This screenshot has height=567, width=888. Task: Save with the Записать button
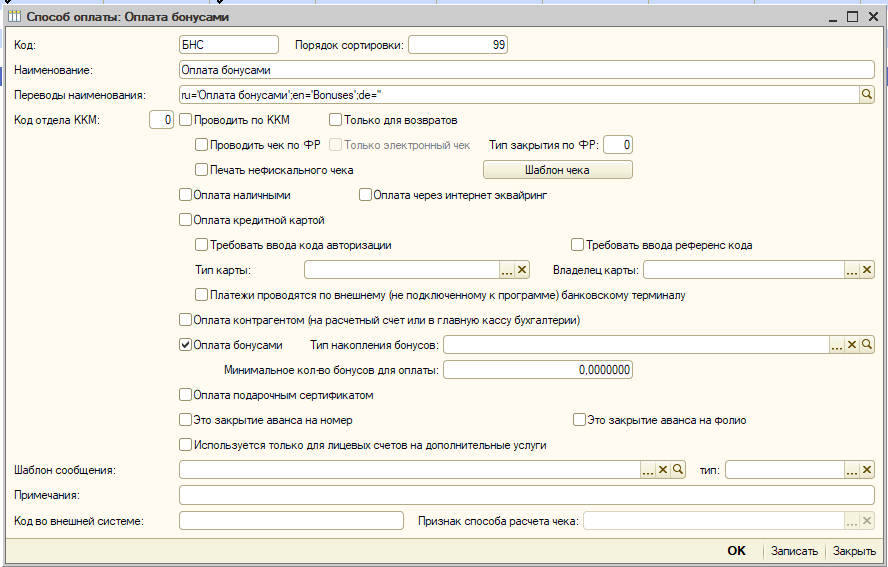[794, 551]
